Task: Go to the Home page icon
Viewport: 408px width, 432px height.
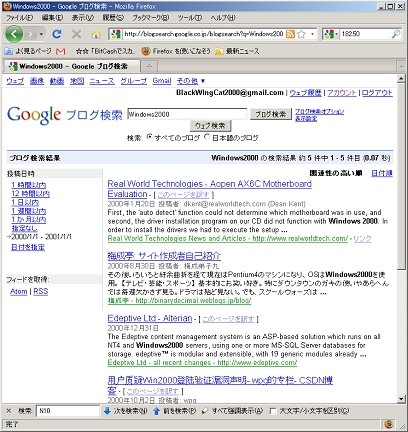Action: click(x=96, y=34)
